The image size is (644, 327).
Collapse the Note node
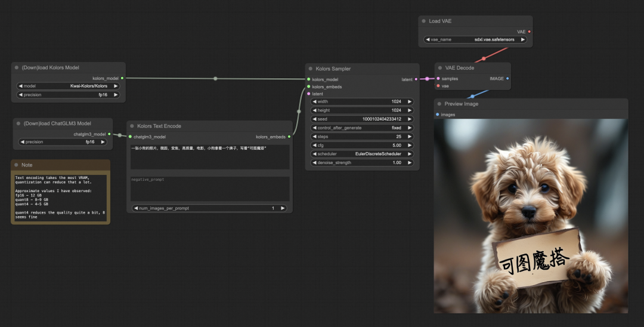(x=16, y=165)
